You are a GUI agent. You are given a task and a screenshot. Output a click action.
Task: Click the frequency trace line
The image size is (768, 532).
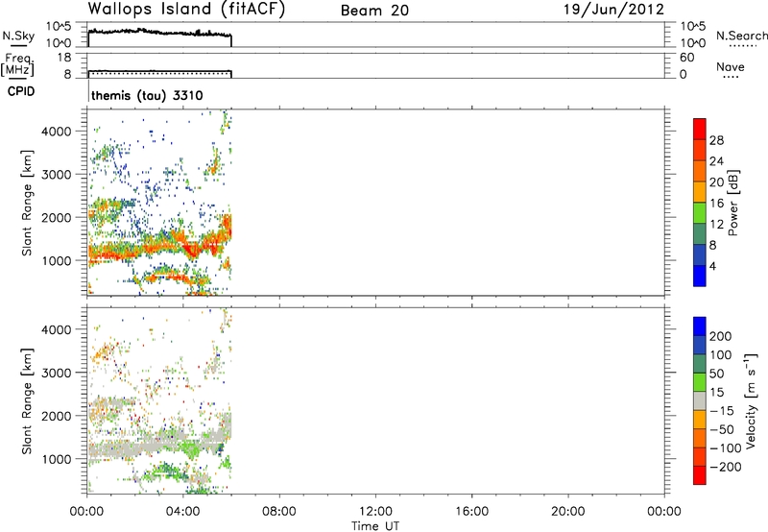(x=159, y=71)
